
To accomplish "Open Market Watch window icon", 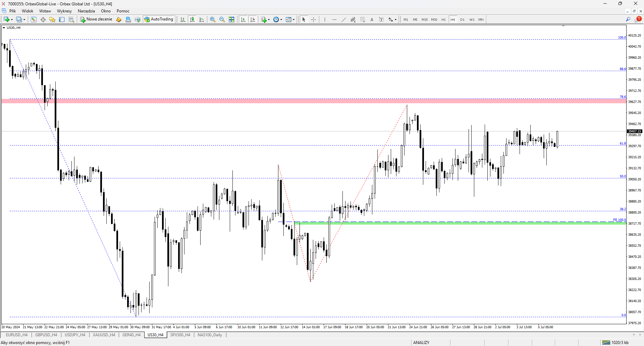I will pos(34,19).
